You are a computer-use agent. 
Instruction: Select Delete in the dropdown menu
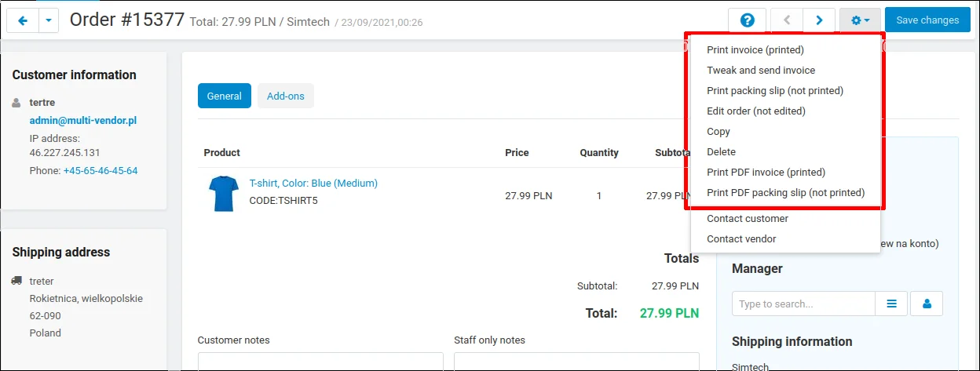point(721,152)
